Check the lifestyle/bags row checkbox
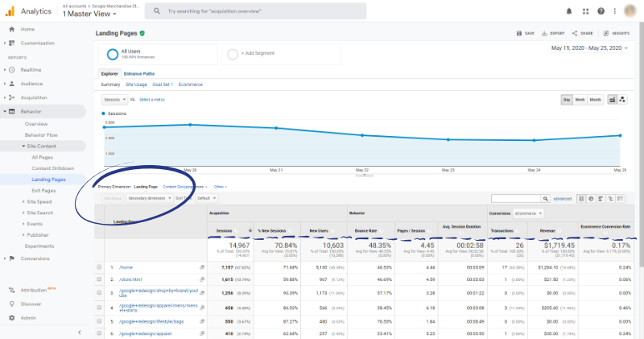This screenshot has height=339, width=644. click(99, 321)
